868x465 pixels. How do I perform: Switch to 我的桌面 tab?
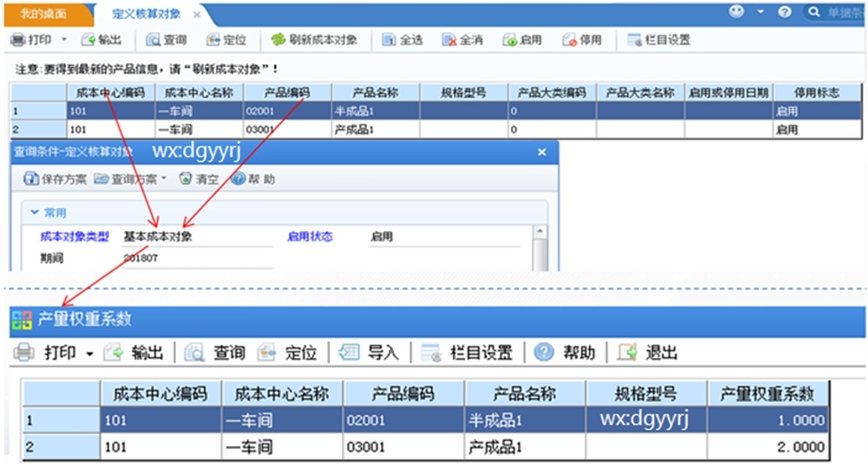click(45, 14)
